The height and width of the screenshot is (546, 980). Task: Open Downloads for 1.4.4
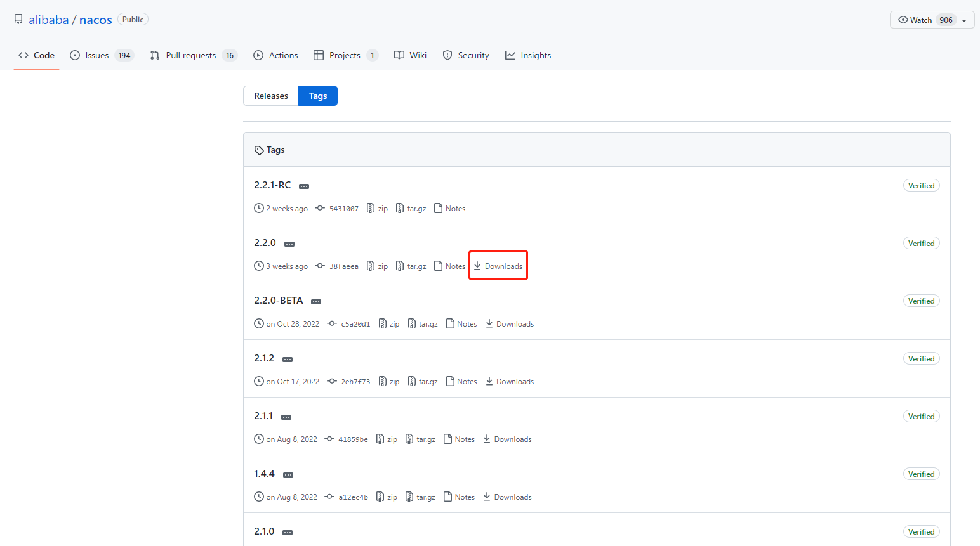pyautogui.click(x=507, y=497)
